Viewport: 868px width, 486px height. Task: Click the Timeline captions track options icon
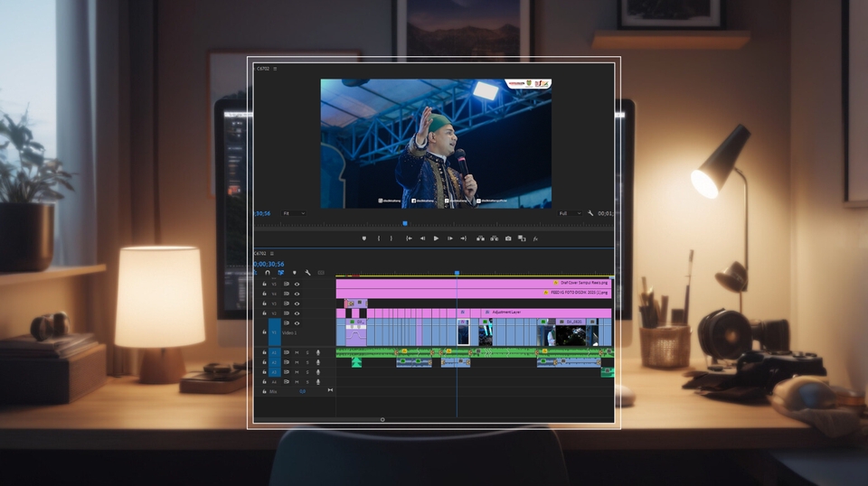[x=321, y=273]
